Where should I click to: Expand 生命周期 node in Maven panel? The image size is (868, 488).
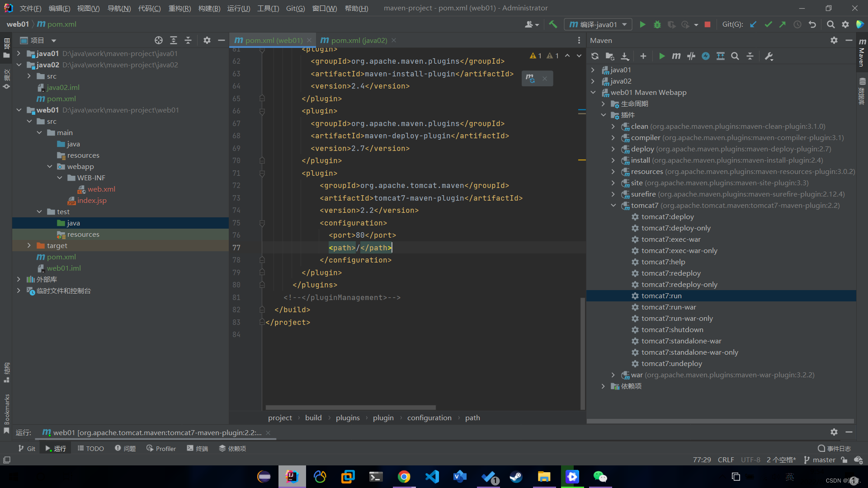point(603,103)
